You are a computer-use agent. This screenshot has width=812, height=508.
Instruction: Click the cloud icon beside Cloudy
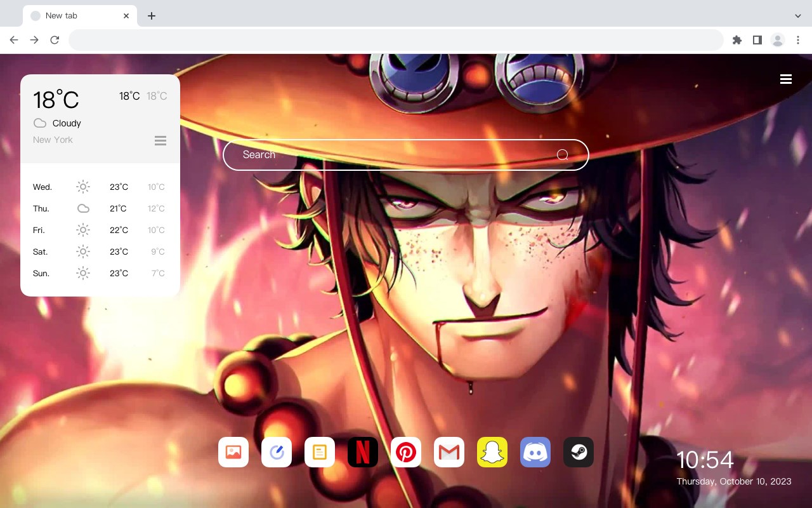pos(40,123)
